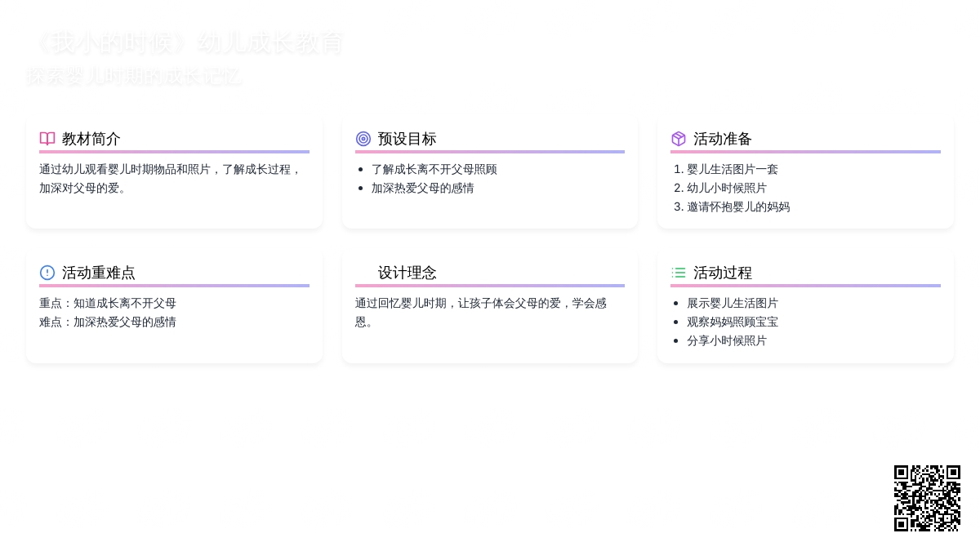Select the 活动重难点 heading
The height and width of the screenshot is (551, 980).
pyautogui.click(x=99, y=273)
